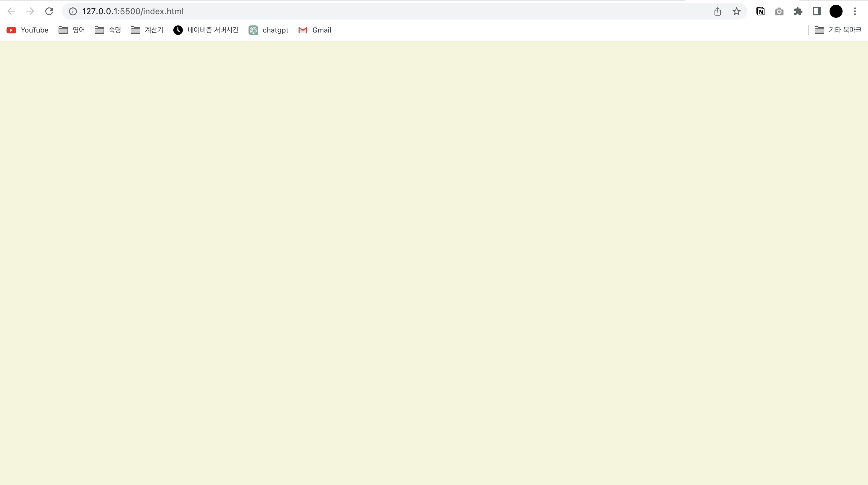868x485 pixels.
Task: Reload the current page
Action: pos(49,11)
